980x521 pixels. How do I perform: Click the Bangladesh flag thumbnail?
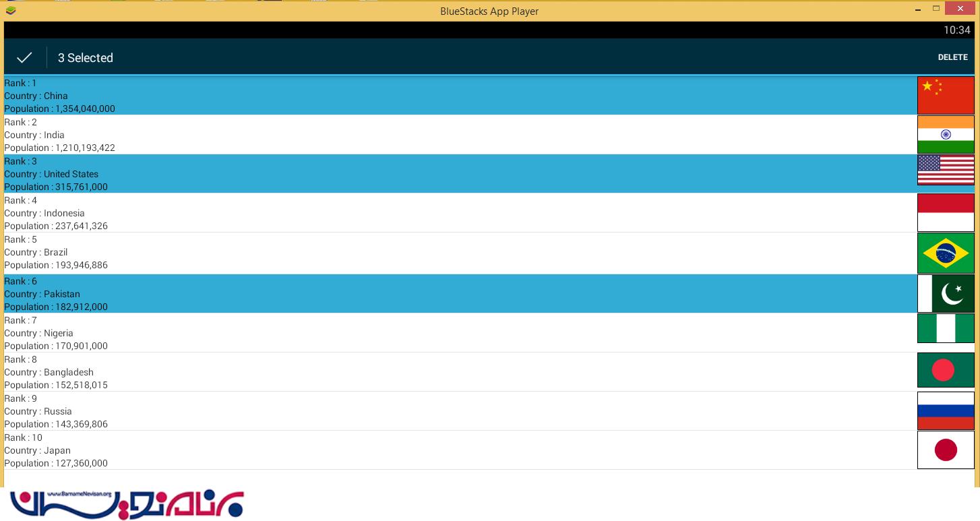click(946, 370)
